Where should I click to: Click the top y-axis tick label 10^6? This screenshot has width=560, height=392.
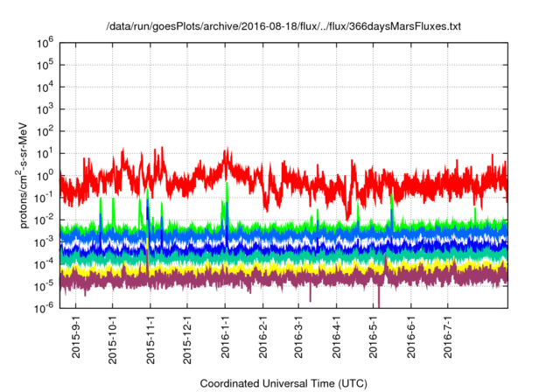pos(45,41)
